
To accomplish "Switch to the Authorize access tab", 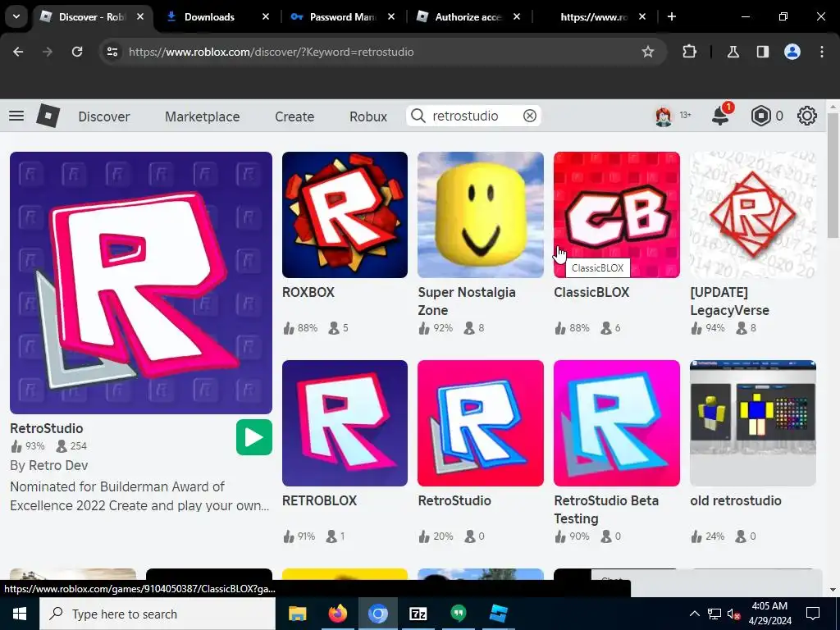I will tap(468, 16).
